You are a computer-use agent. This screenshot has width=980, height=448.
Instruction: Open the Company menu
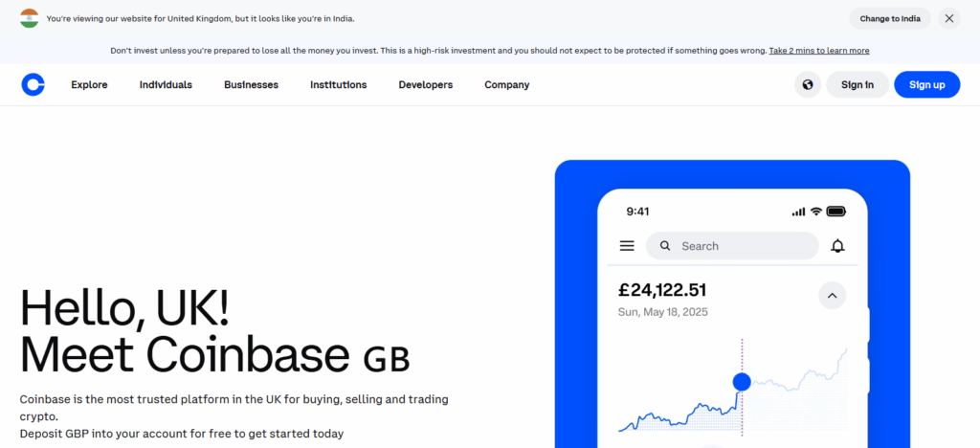(507, 85)
